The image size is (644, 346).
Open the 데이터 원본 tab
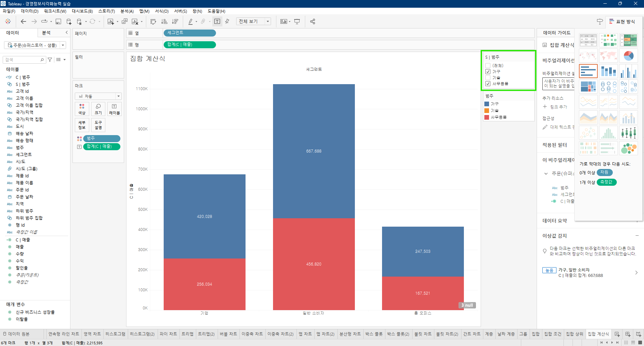[19, 334]
